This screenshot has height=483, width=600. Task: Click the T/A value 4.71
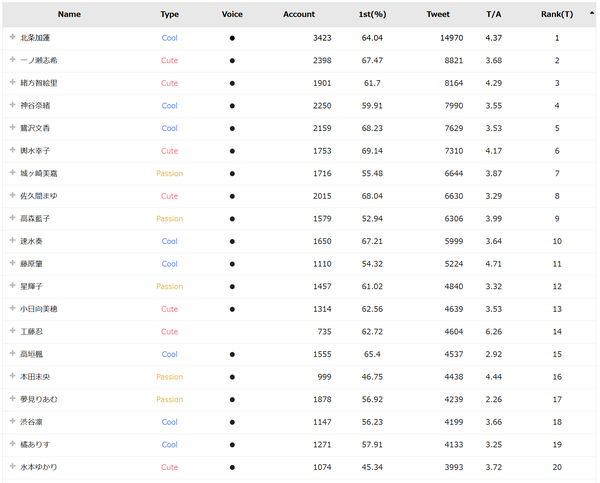(494, 264)
